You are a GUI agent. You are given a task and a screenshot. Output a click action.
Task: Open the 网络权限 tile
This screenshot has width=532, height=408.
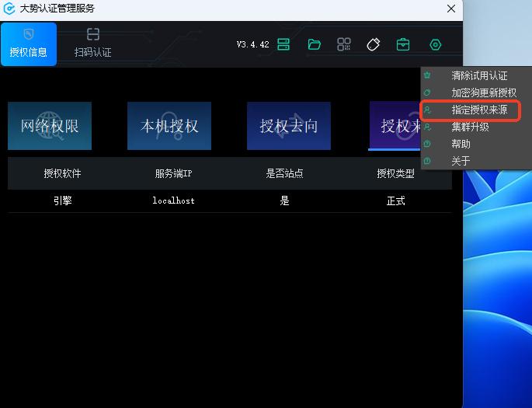[50, 126]
